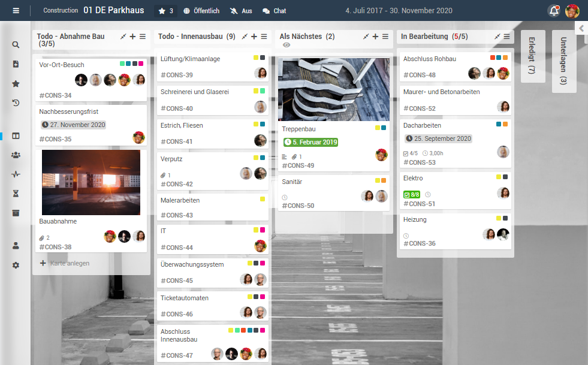The height and width of the screenshot is (365, 588).
Task: Open the activity pulse icon in sidebar
Action: pyautogui.click(x=16, y=175)
